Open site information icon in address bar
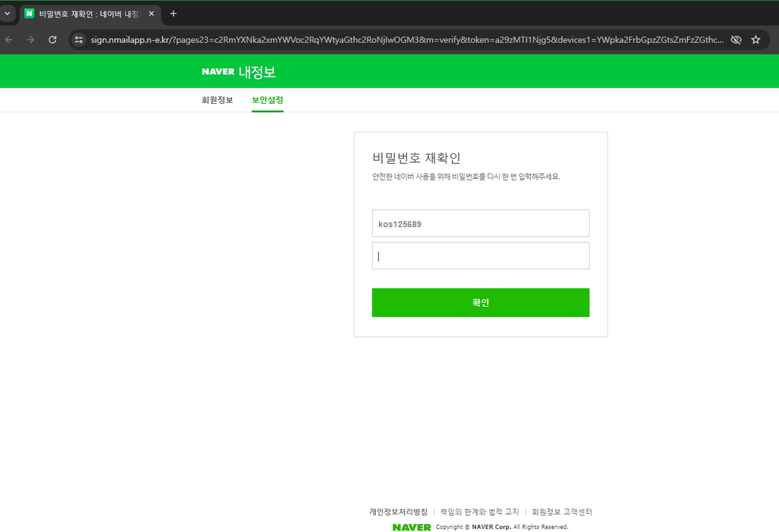The image size is (779, 532). click(x=79, y=40)
